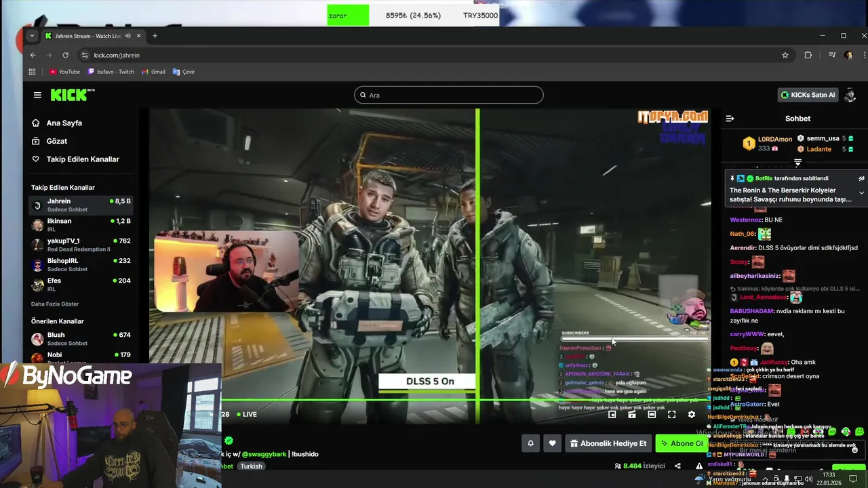This screenshot has height=488, width=868.
Task: Click the green Abone Ol button
Action: click(x=682, y=443)
